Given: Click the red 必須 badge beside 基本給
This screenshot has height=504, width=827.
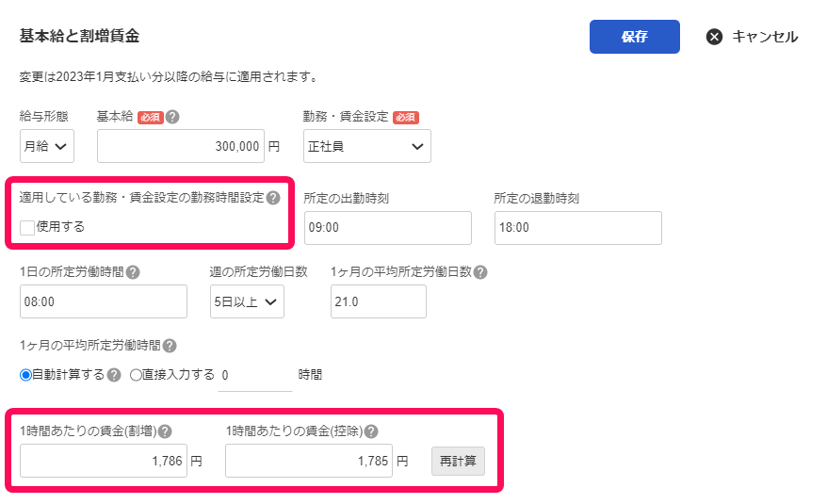Looking at the screenshot, I should coord(151,117).
